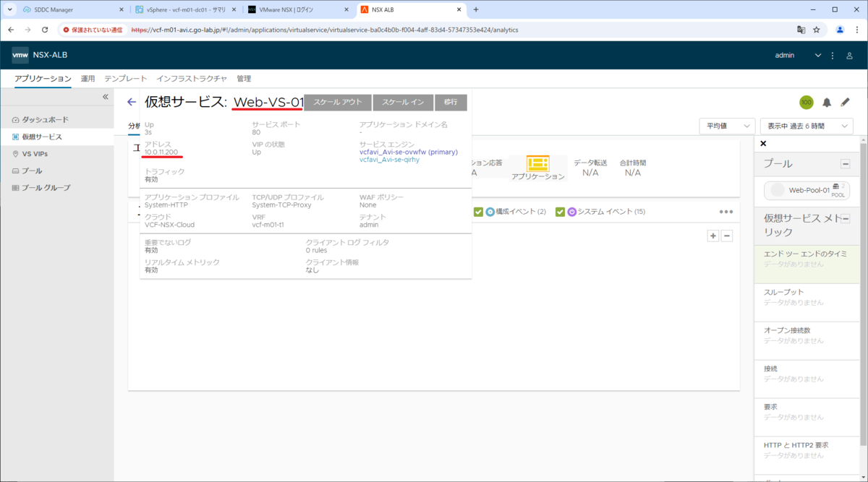Edit the virtual service with the pencil icon
868x482 pixels.
click(845, 103)
